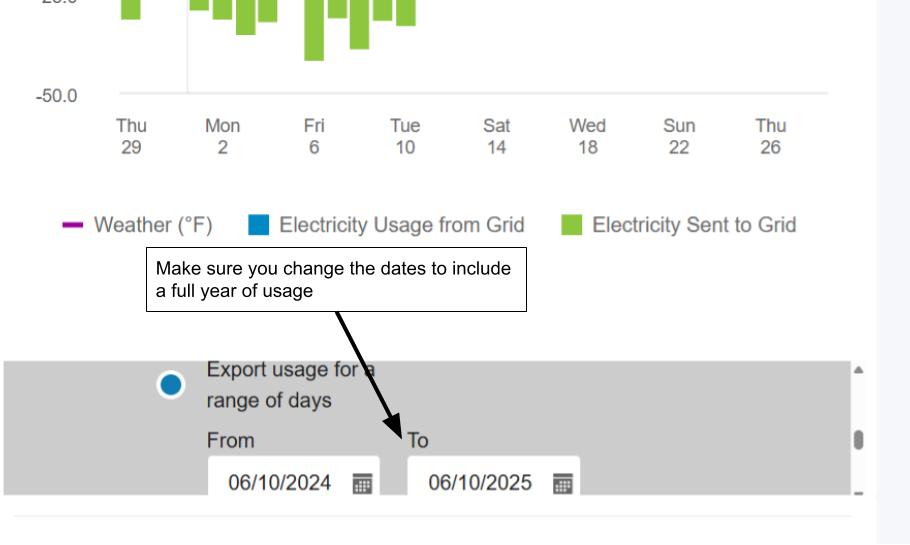Click the export panel scrollbar thumb
The height and width of the screenshot is (545, 910).
(859, 440)
